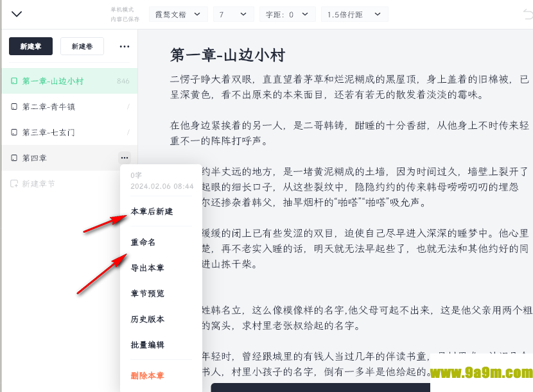The width and height of the screenshot is (533, 392).
Task: Click the add icon beside 新建章节
Action: pos(14,184)
